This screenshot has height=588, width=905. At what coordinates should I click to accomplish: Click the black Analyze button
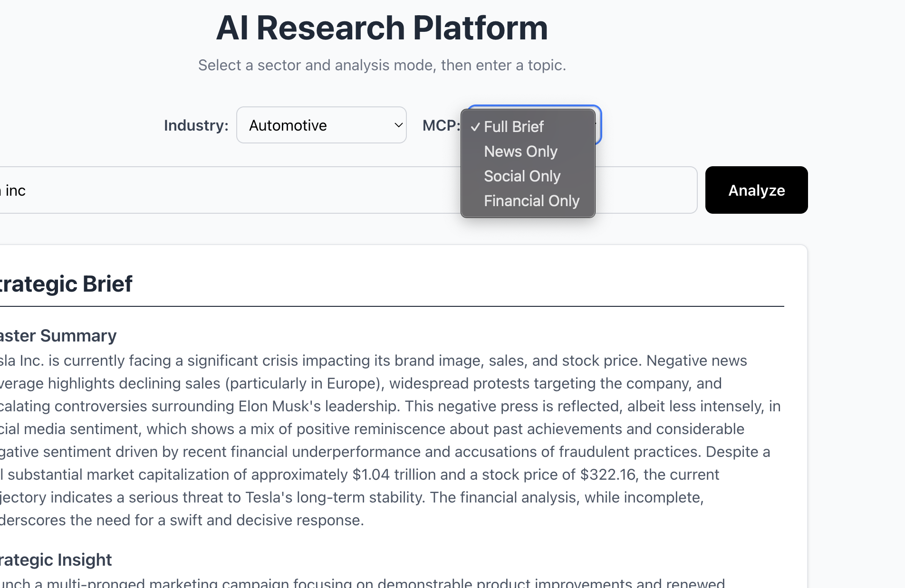point(756,190)
